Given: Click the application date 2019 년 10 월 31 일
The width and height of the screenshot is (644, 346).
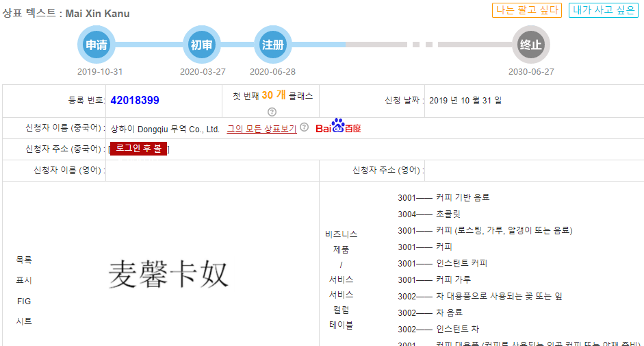Looking at the screenshot, I should pyautogui.click(x=465, y=101).
